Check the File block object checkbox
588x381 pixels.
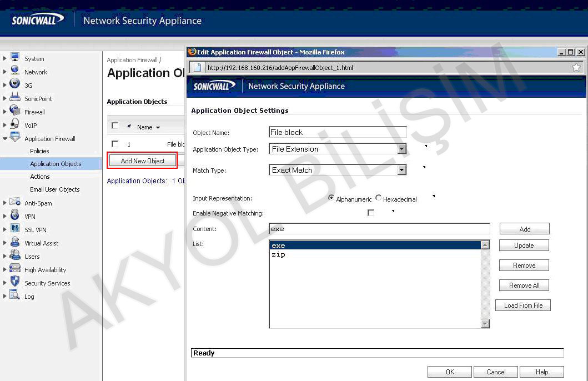[x=114, y=143]
